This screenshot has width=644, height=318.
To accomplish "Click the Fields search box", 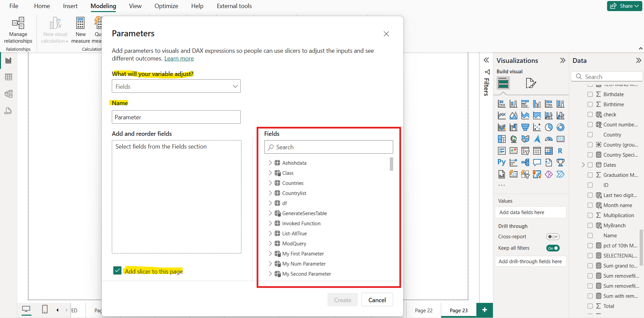I will coord(328,147).
